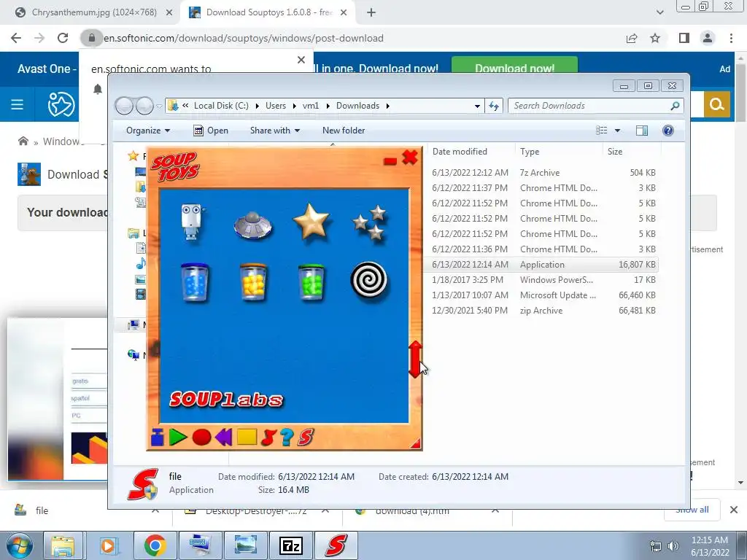Select the three silver stars toy
This screenshot has width=747, height=560.
point(370,222)
